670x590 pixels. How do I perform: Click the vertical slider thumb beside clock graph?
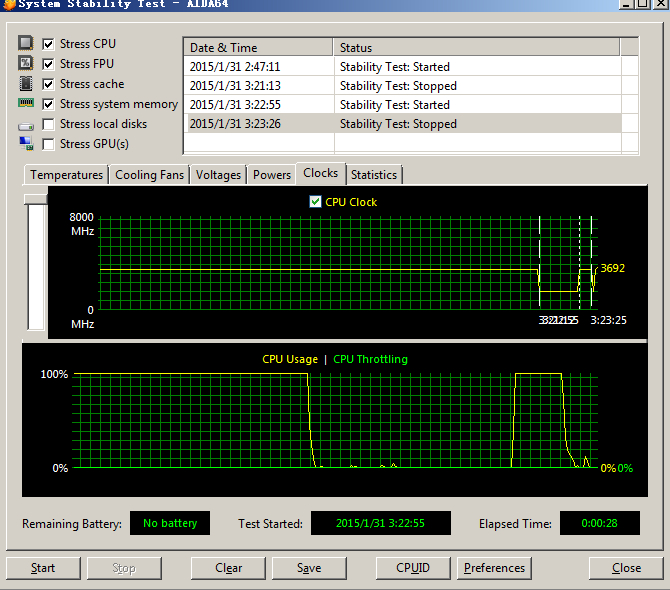point(35,199)
